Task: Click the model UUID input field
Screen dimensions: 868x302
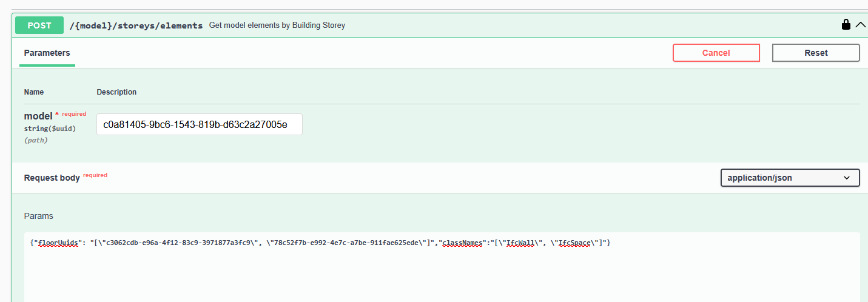Action: (x=199, y=124)
